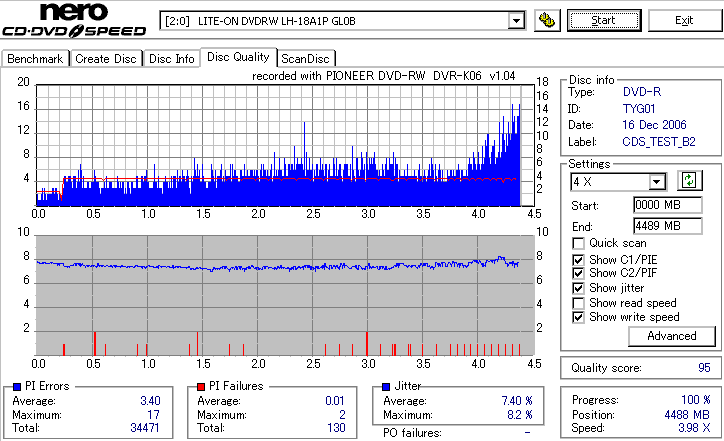Click the Start button
The width and height of the screenshot is (724, 441).
point(604,20)
